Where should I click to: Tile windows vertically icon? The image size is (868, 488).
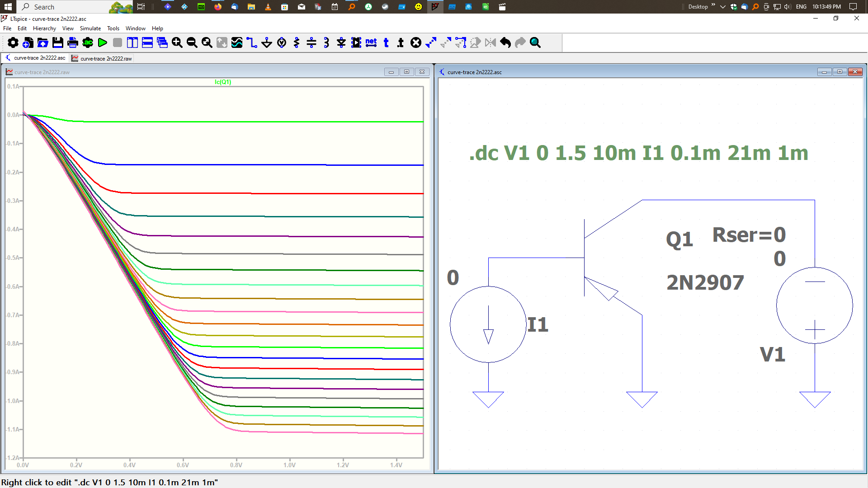tap(132, 42)
